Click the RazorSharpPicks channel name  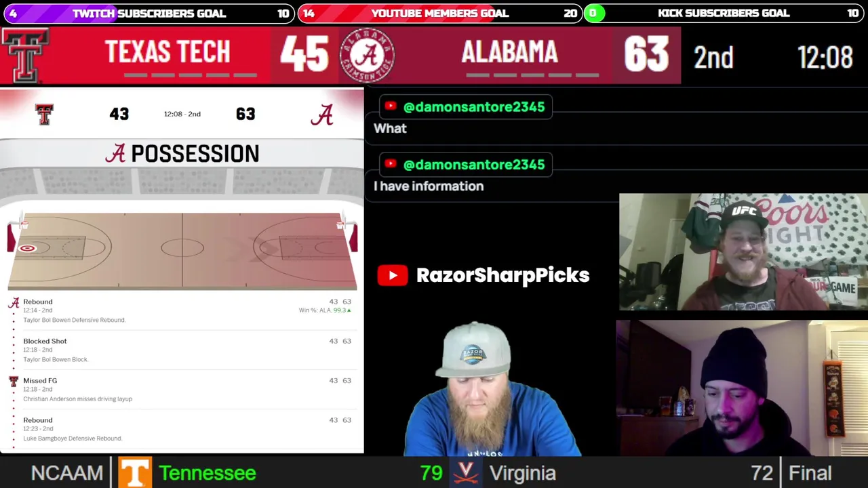click(x=502, y=275)
